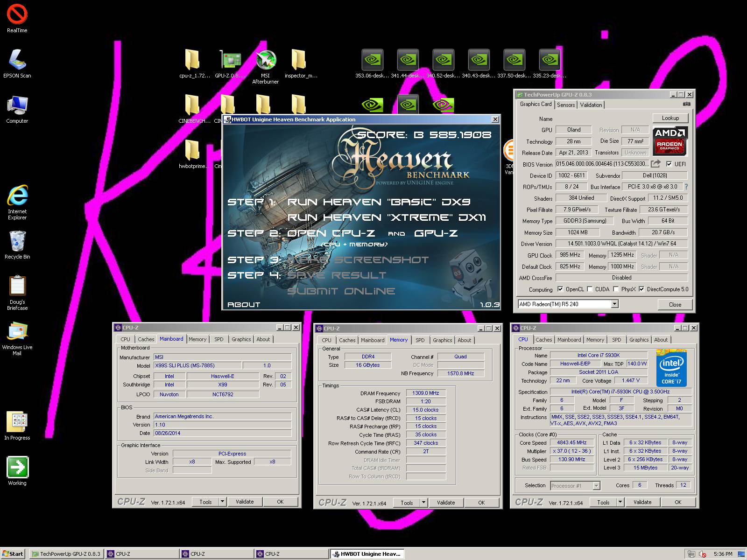747x560 pixels.
Task: Open the Working shortcut icon
Action: (17, 471)
